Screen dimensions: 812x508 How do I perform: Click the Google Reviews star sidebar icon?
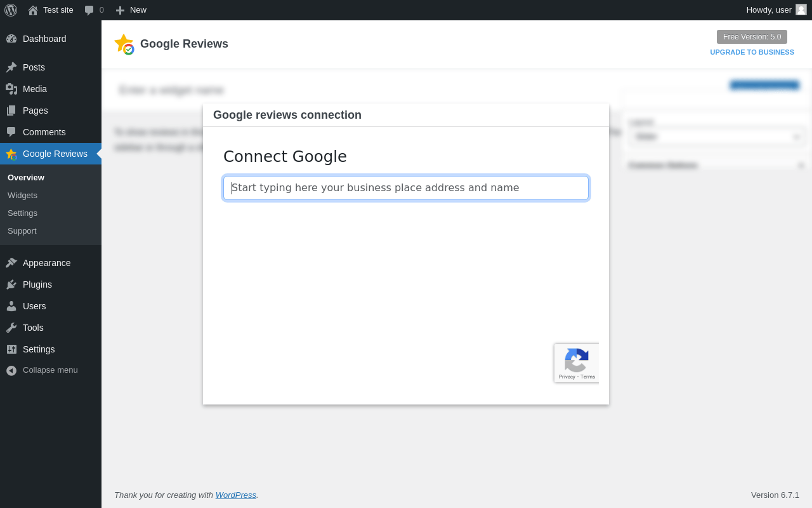[x=11, y=154]
